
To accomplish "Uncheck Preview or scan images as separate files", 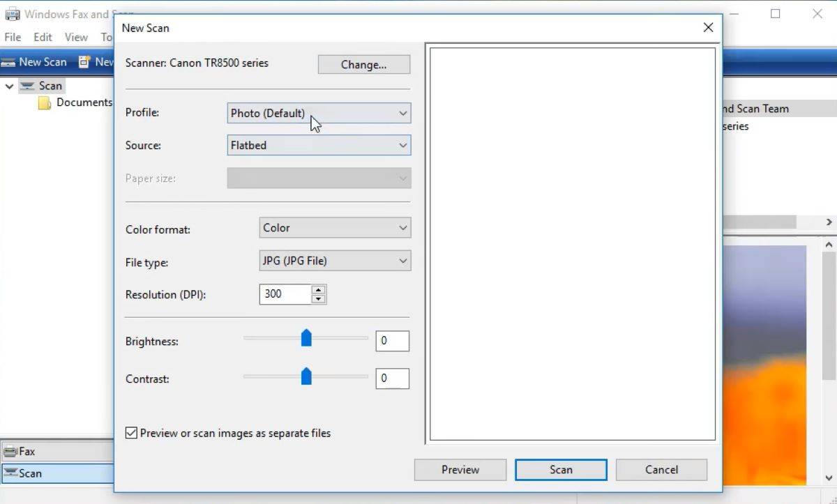I will 131,433.
